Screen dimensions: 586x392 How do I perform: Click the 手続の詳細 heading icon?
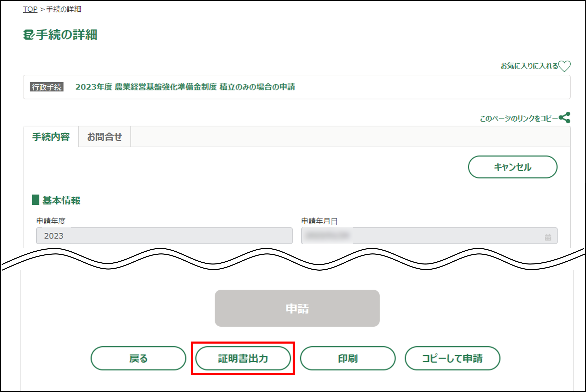pyautogui.click(x=28, y=35)
